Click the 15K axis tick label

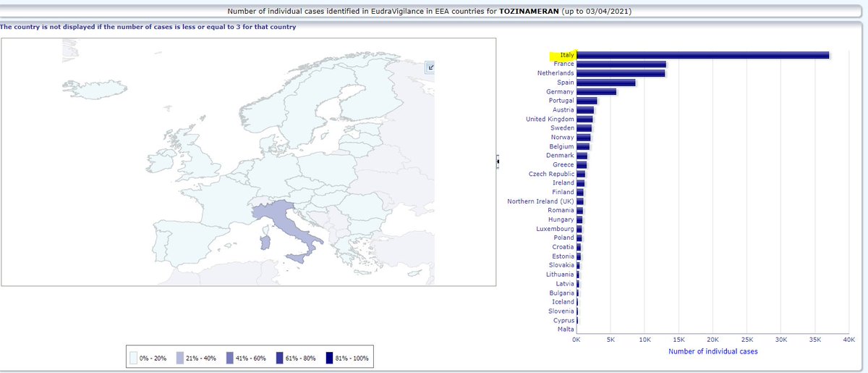click(678, 339)
